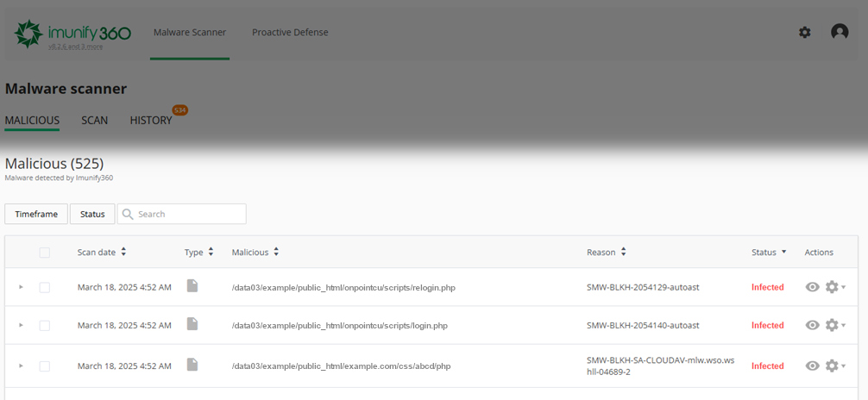Screen dimensions: 868x400
Task: Click reason SMW-BLKH-SA-CLOUDAV-mlw.wso.wshll-04689-2
Action: [x=660, y=366]
